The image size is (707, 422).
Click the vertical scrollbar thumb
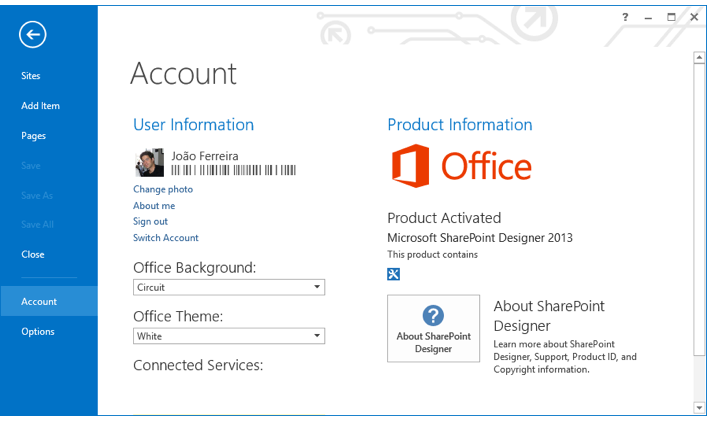click(699, 210)
